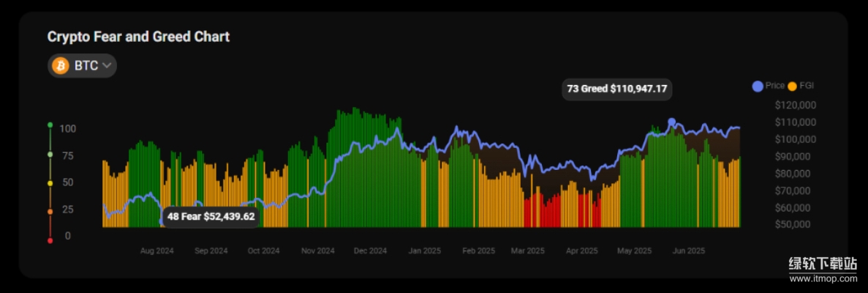
Task: Click the Aug 2024 axis label
Action: [x=156, y=251]
